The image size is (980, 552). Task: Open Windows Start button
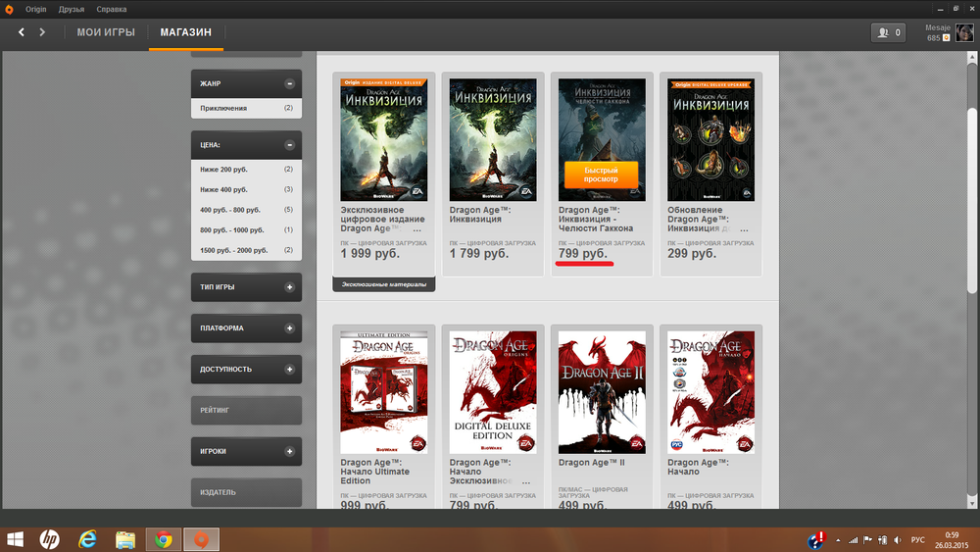click(x=15, y=539)
